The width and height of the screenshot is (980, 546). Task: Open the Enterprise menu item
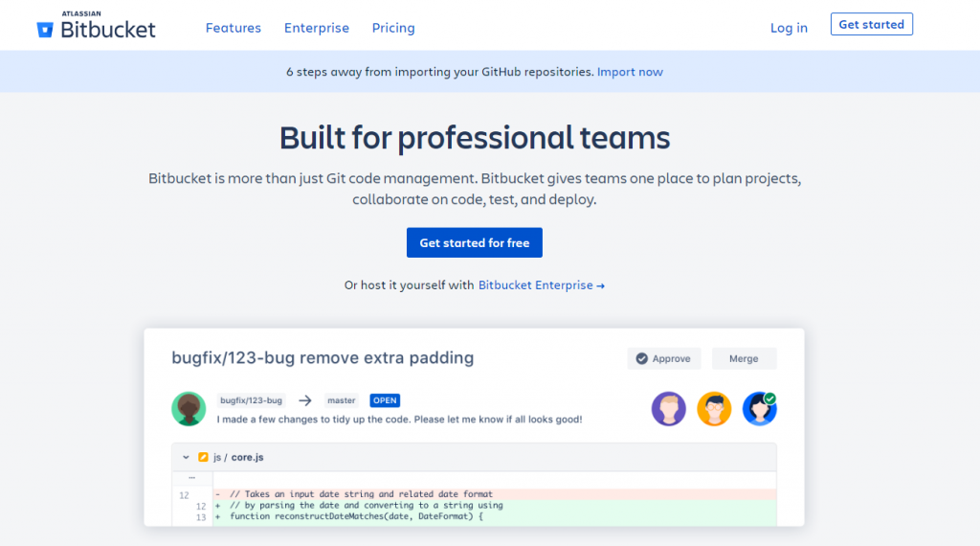tap(316, 28)
